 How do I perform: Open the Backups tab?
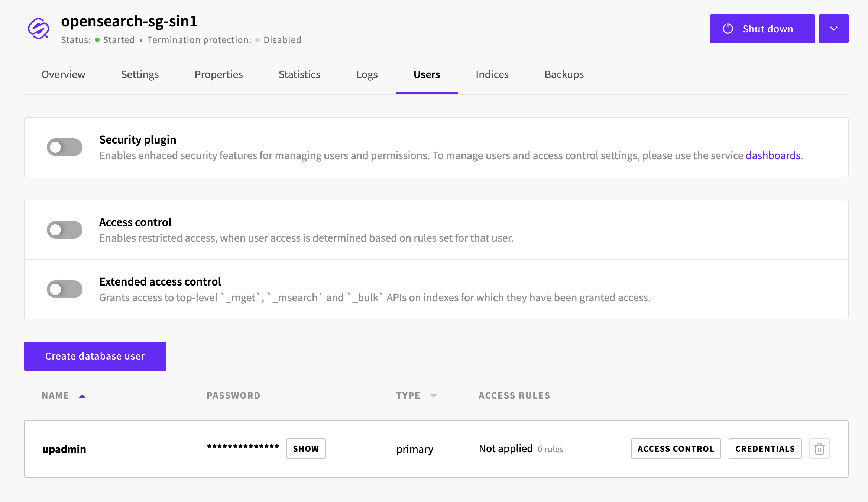(x=564, y=74)
